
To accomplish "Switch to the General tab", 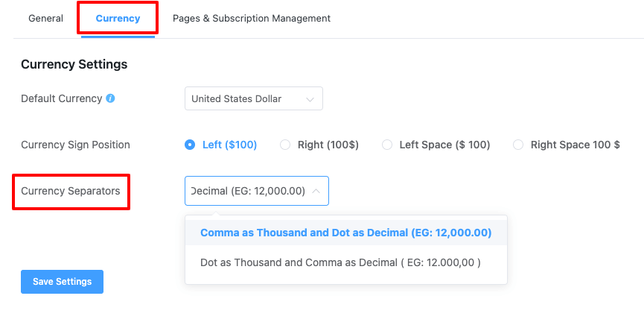I will coord(45,19).
